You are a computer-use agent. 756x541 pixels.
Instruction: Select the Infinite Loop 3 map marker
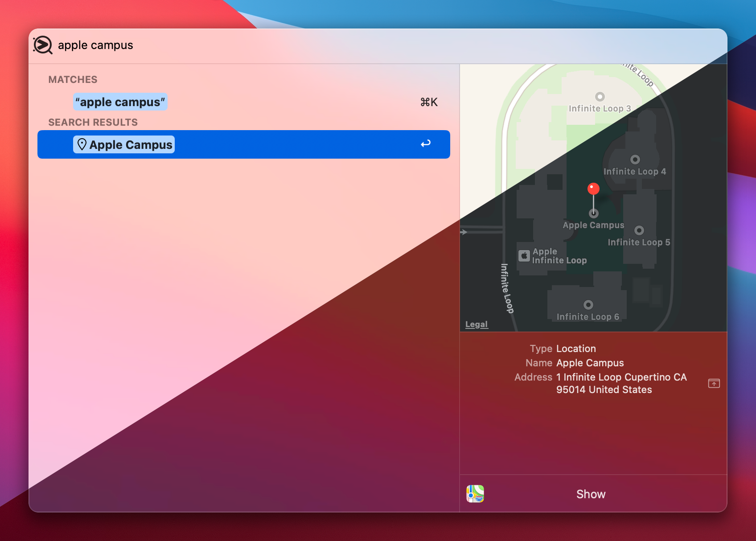(600, 97)
